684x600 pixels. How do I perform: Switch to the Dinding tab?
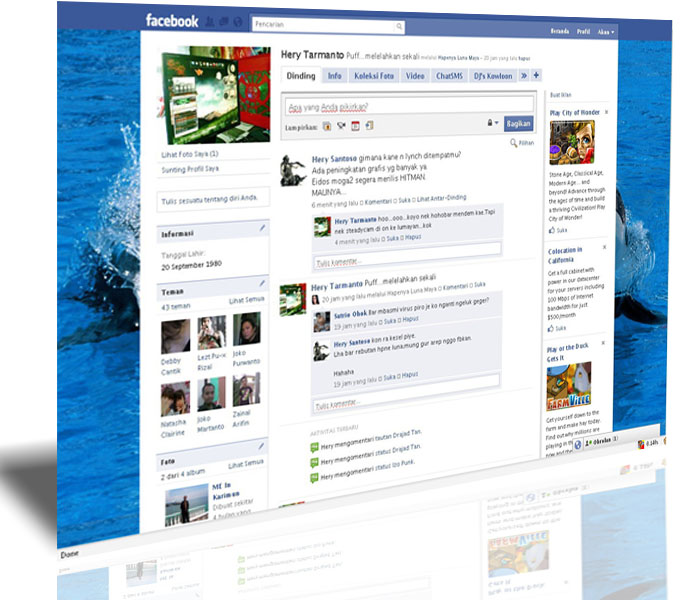coord(301,76)
